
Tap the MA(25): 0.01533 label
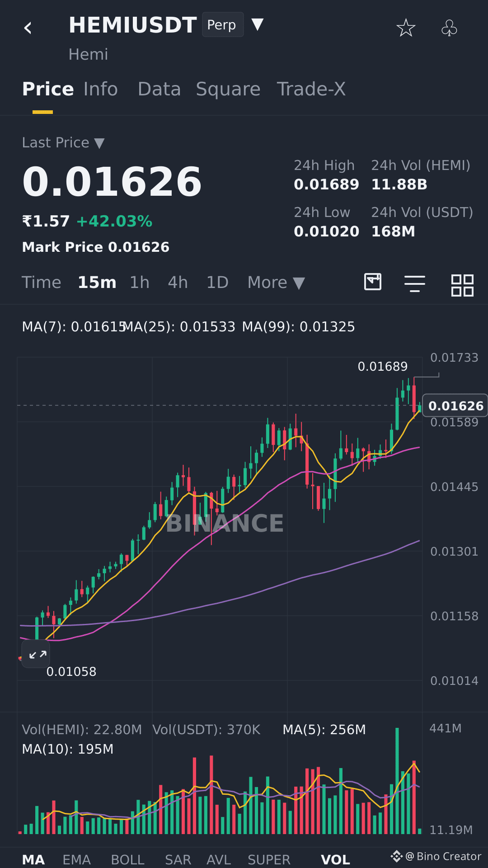(179, 326)
